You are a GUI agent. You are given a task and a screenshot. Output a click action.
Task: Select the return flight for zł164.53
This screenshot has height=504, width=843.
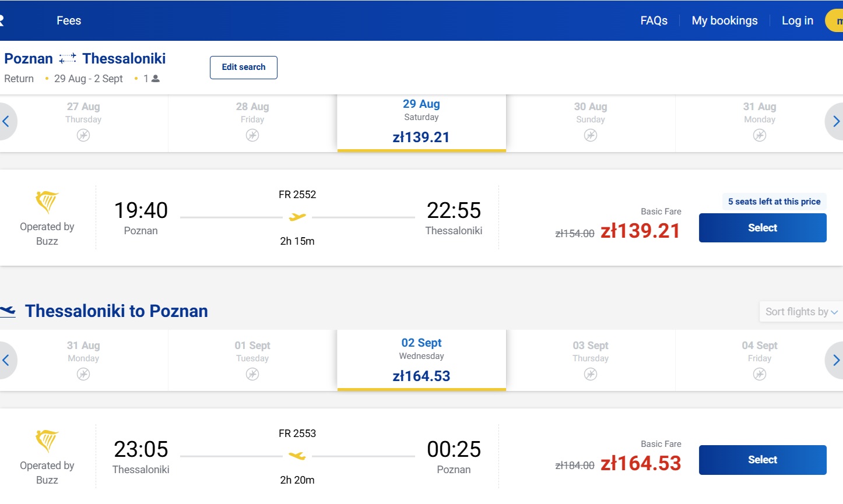(x=763, y=460)
